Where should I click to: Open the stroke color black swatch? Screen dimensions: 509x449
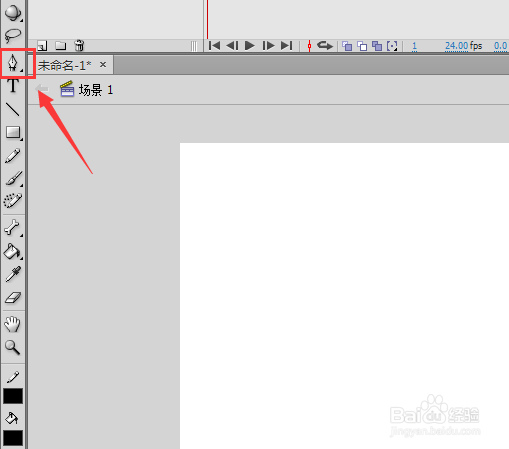[13, 396]
